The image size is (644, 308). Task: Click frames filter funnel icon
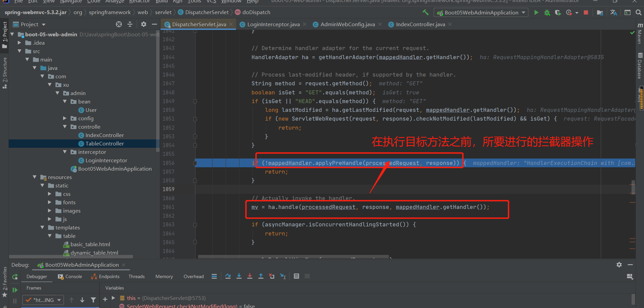(x=93, y=300)
